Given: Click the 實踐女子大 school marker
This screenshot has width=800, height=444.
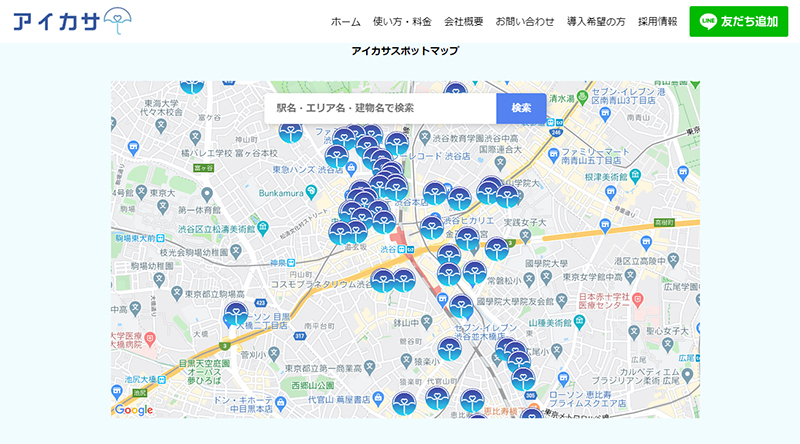Looking at the screenshot, I should (526, 235).
